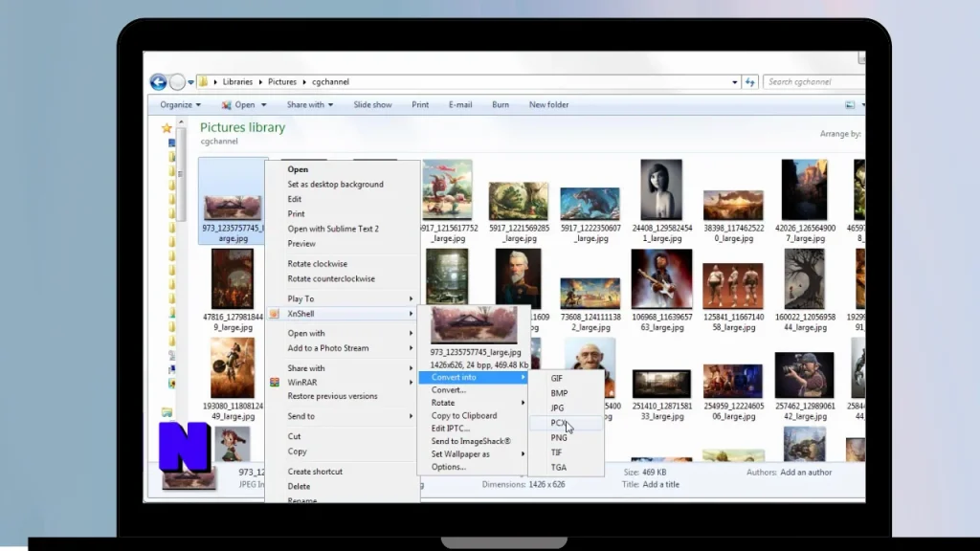The image size is (980, 551).
Task: Convert image into BMP format
Action: 559,393
